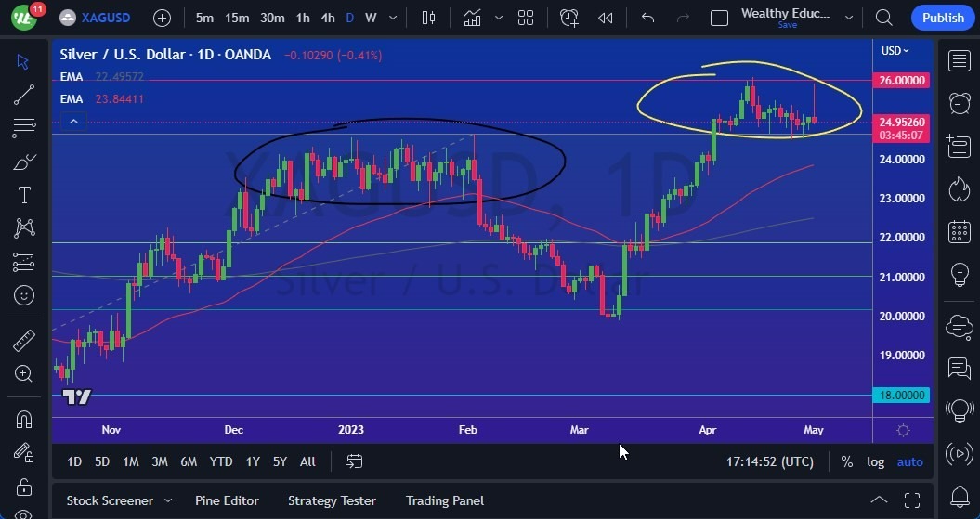
Task: Open the candlestick chart style selector
Action: [428, 19]
